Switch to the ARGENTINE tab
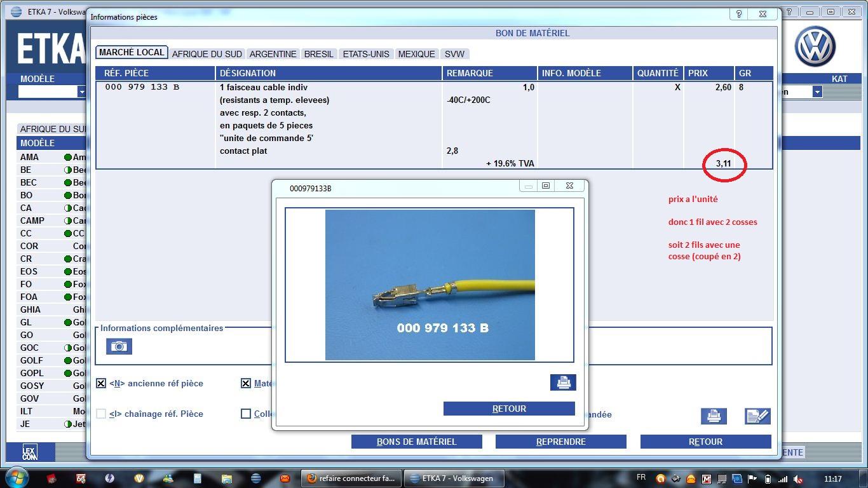Image resolution: width=868 pixels, height=488 pixels. (273, 54)
